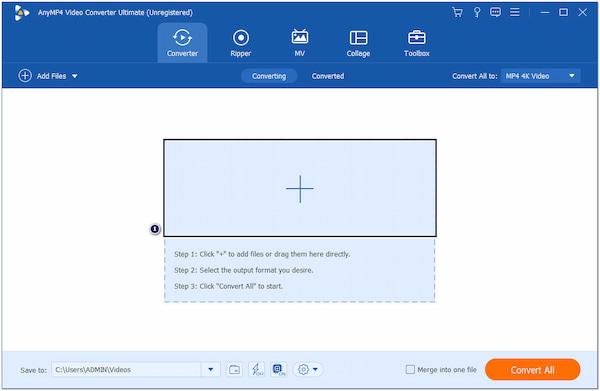Click the key register icon
Viewport: 600px width, 391px height.
point(477,13)
